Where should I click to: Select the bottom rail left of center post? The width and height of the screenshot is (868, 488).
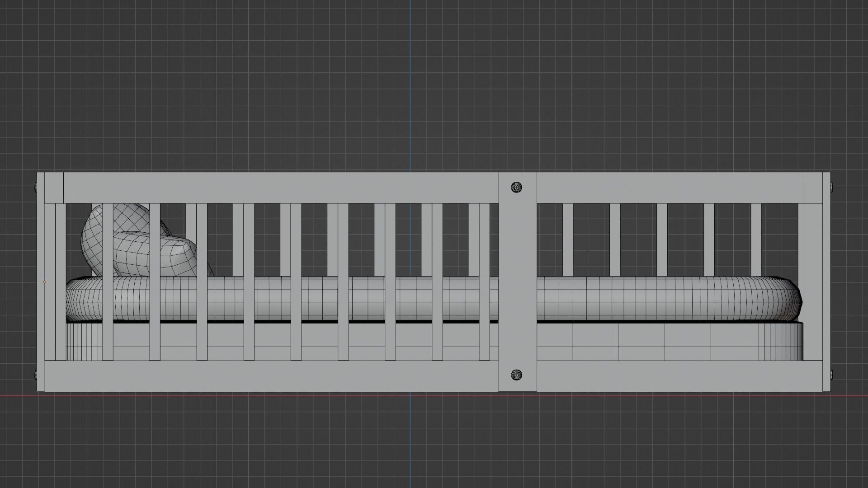(271, 376)
